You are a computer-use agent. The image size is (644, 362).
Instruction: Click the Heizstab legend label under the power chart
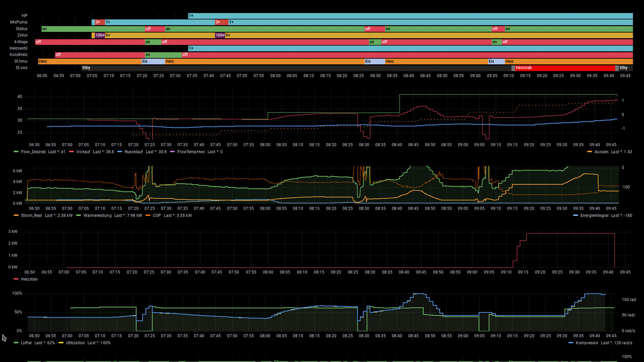(29, 279)
